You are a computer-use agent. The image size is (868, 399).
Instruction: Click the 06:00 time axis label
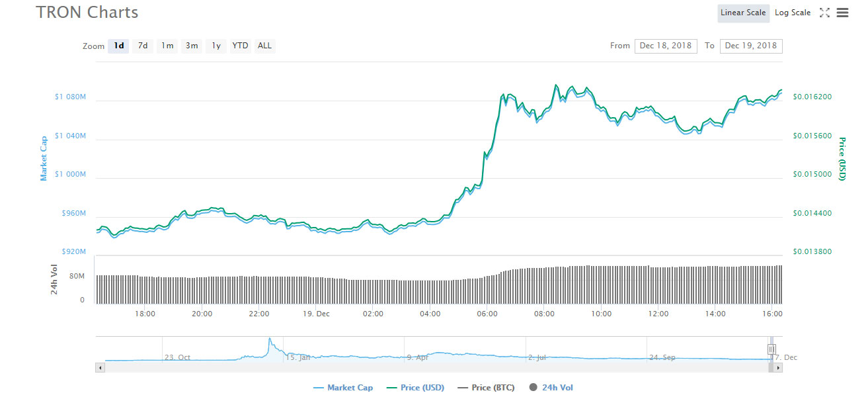pos(487,314)
